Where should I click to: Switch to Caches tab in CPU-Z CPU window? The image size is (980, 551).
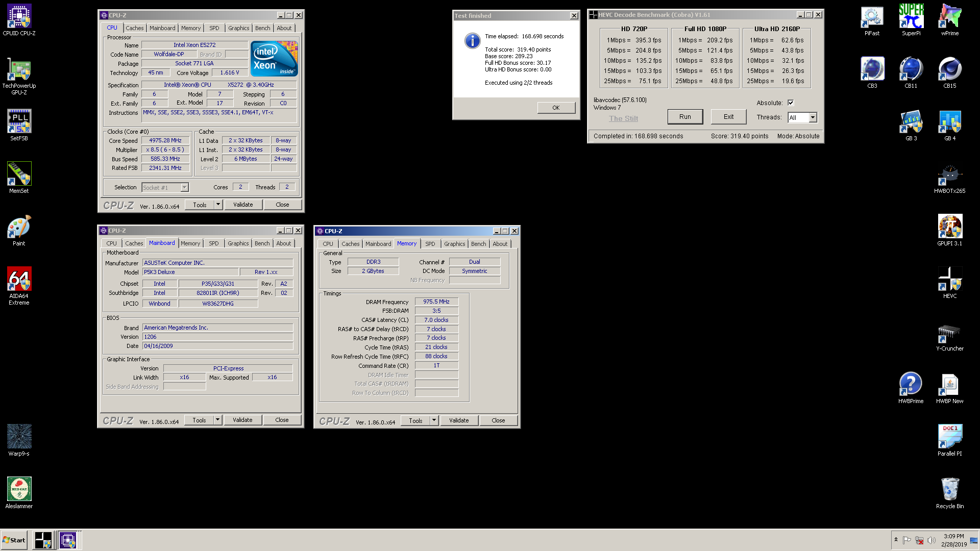coord(135,28)
